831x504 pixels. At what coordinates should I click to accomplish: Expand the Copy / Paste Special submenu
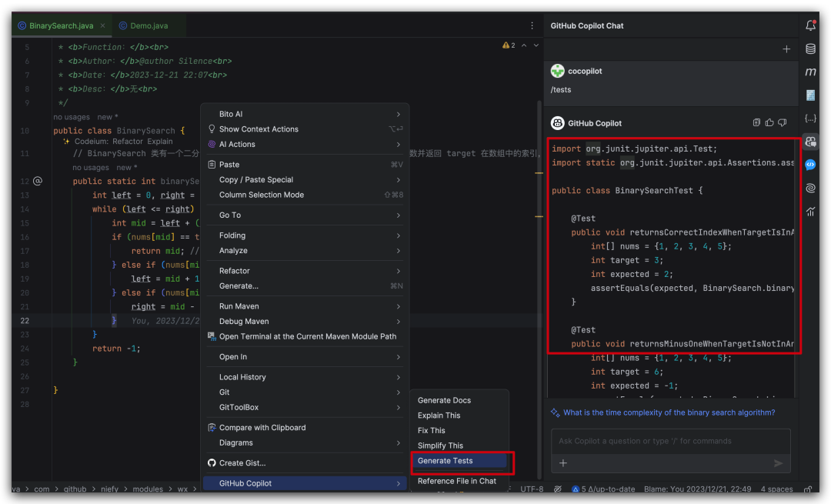point(305,179)
